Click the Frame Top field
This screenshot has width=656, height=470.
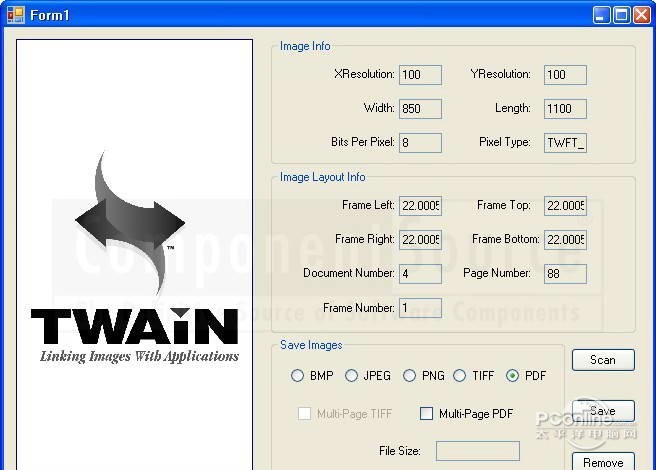(565, 206)
